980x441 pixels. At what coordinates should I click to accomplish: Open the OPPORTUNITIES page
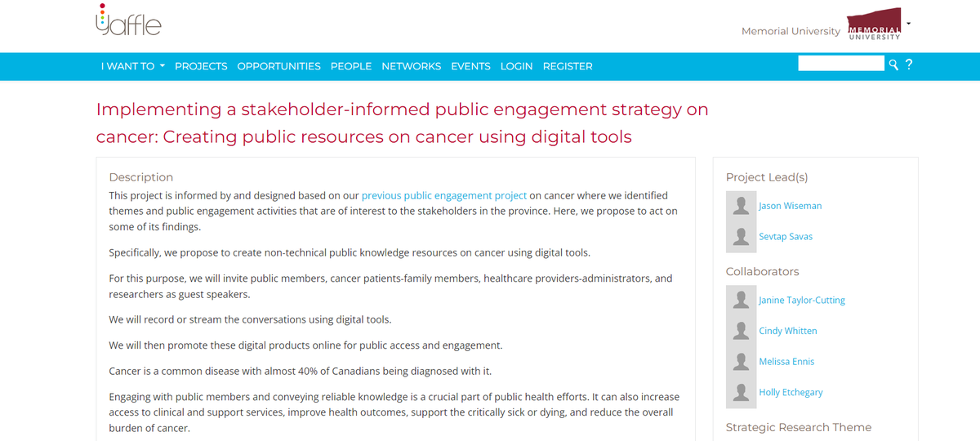(278, 66)
